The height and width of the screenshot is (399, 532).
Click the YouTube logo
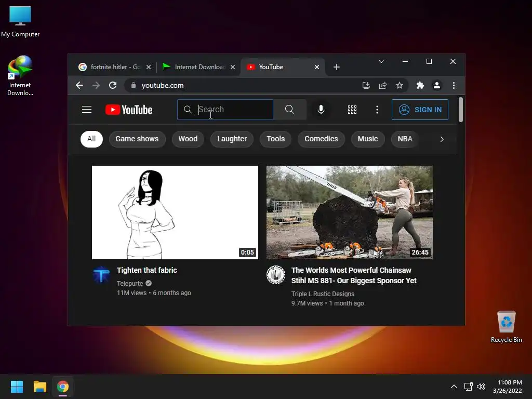point(129,110)
